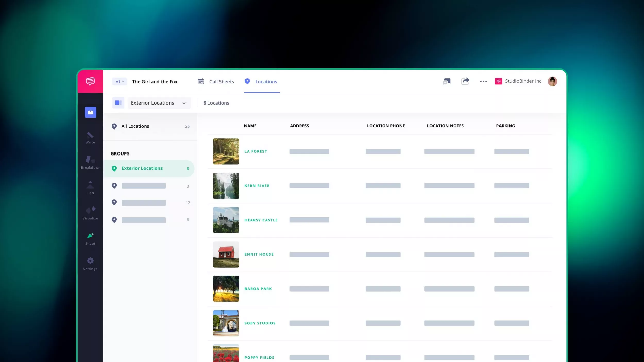Open the comments chat icon
Image resolution: width=644 pixels, height=362 pixels.
coord(446,81)
